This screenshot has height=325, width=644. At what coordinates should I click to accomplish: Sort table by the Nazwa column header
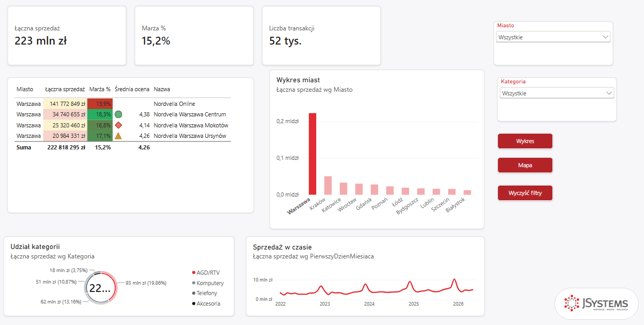[162, 89]
